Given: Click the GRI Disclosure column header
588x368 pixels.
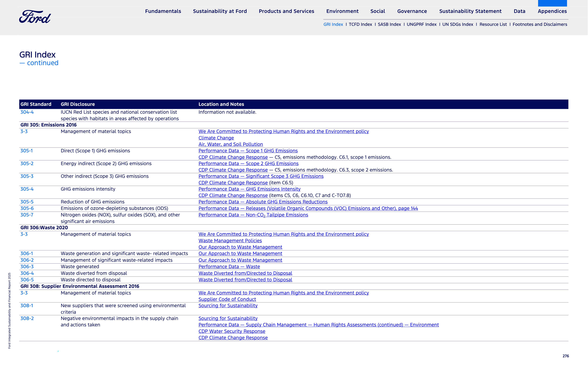Looking at the screenshot, I should click(x=78, y=104).
